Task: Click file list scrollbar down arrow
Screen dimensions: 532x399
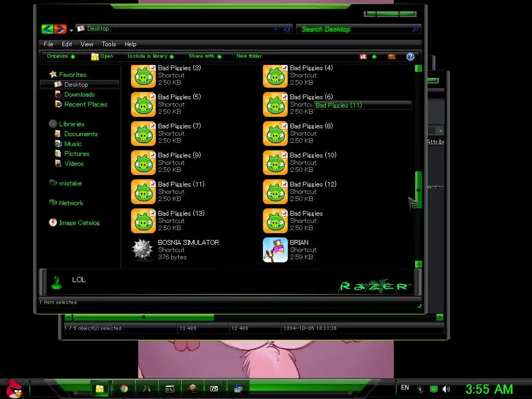Action: pos(418,264)
